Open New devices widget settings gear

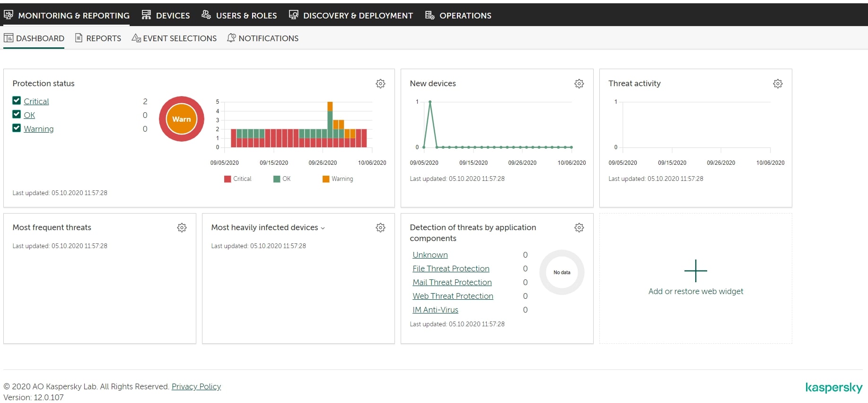click(579, 84)
